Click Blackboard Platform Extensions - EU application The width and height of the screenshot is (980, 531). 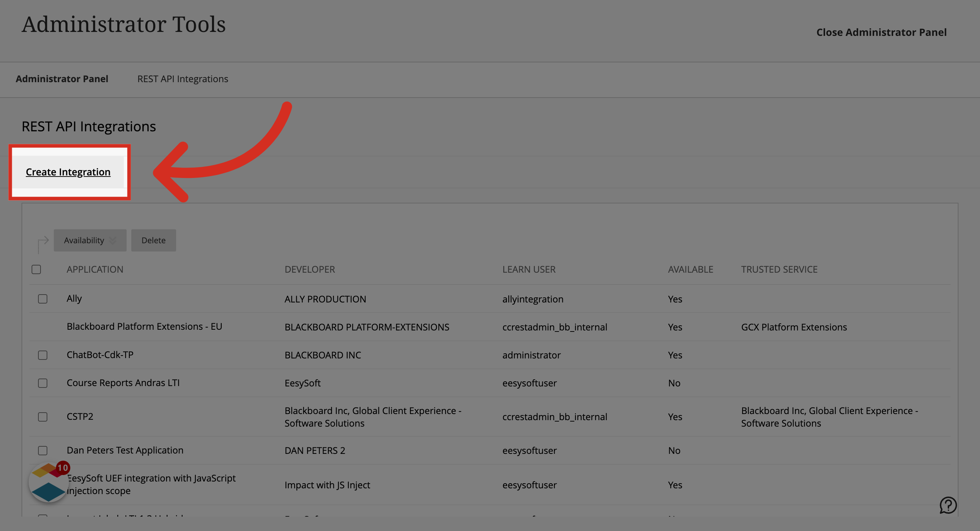tap(144, 326)
